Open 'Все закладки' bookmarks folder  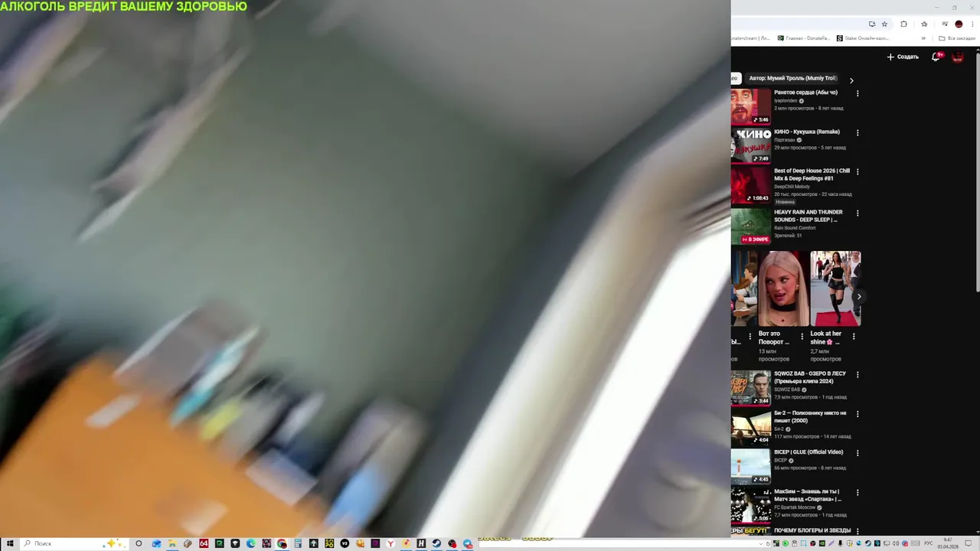(957, 38)
